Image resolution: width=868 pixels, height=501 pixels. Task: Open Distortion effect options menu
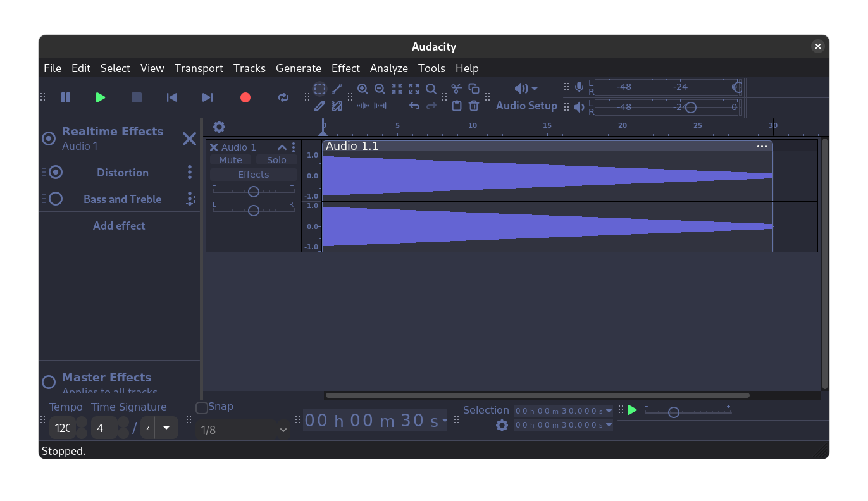pyautogui.click(x=190, y=172)
